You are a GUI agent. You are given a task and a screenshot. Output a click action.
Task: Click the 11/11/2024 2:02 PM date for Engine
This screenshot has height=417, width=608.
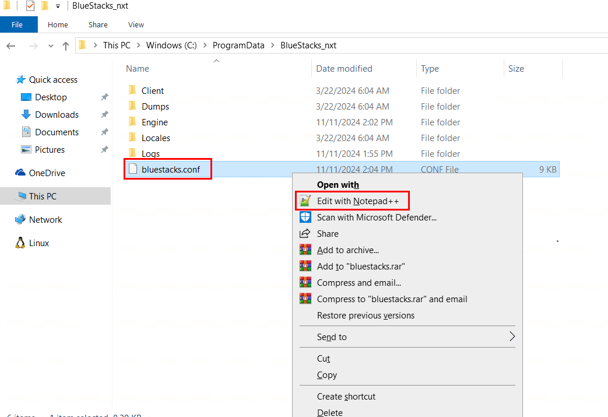pyautogui.click(x=354, y=122)
